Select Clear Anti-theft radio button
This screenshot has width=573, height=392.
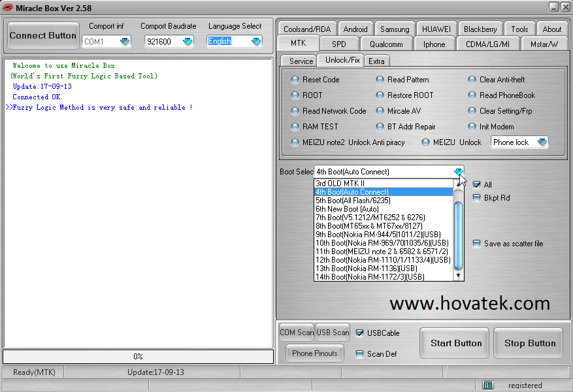pyautogui.click(x=472, y=80)
